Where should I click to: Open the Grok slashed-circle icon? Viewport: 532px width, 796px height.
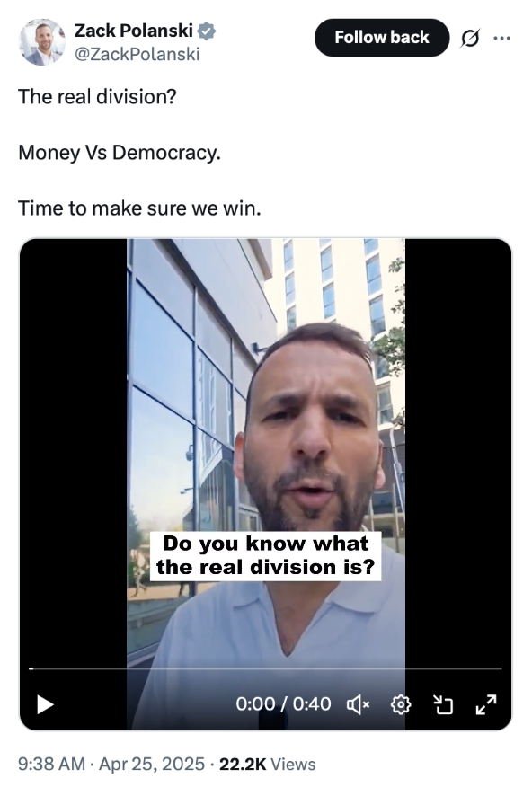tap(470, 38)
